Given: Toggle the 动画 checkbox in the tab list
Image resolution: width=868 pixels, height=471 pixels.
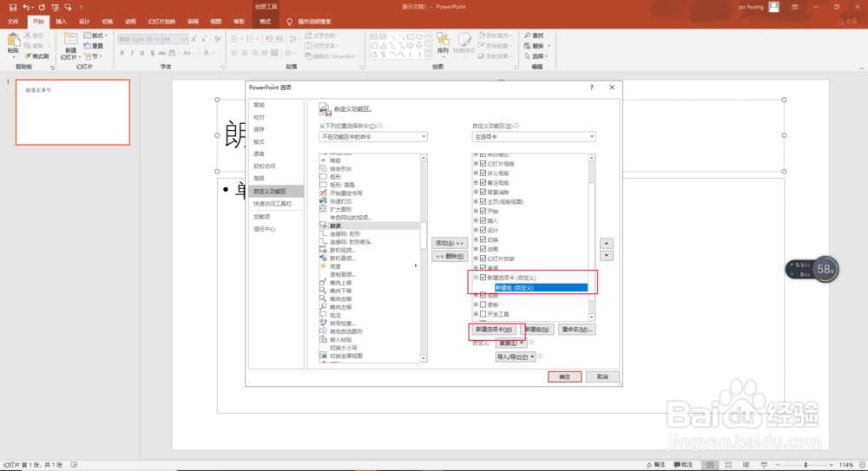Looking at the screenshot, I should [x=483, y=249].
